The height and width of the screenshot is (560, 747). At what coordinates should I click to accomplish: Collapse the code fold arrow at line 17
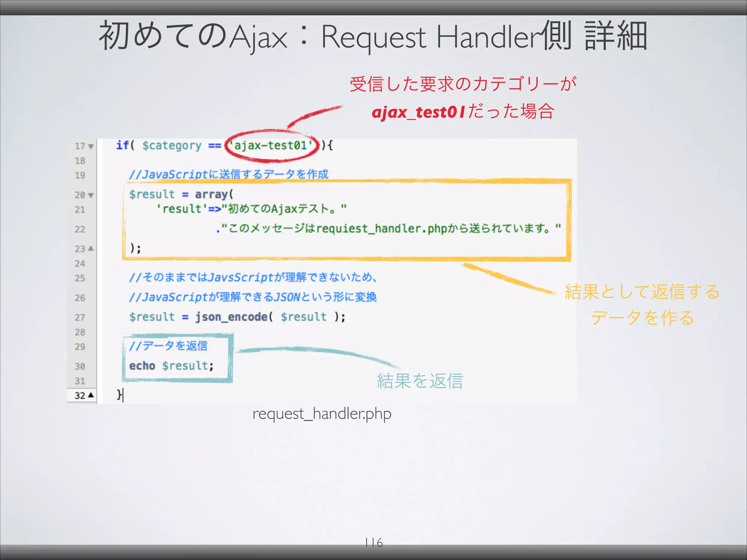[x=91, y=147]
